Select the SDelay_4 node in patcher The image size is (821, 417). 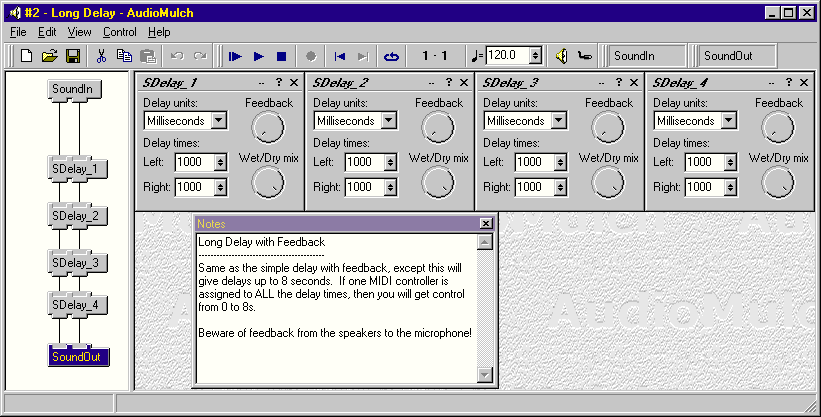tap(76, 305)
